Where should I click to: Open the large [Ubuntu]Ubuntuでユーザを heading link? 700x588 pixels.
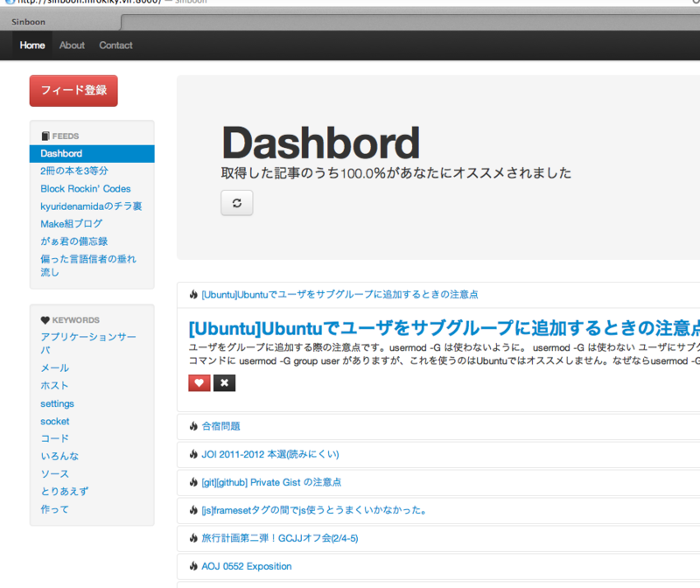(x=444, y=328)
